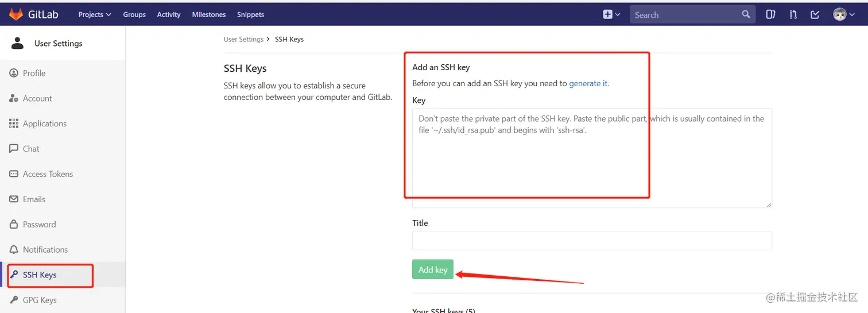
Task: Open the to-do list checkmark icon
Action: point(815,14)
